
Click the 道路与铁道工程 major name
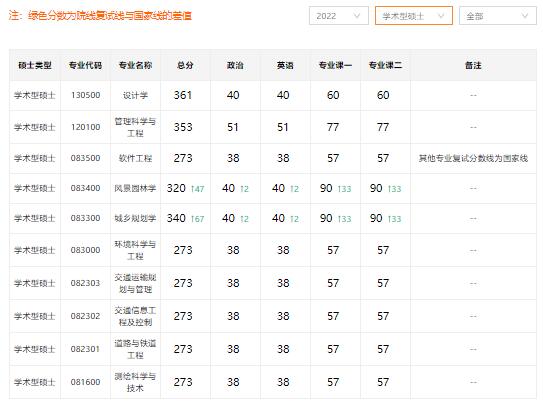135,349
